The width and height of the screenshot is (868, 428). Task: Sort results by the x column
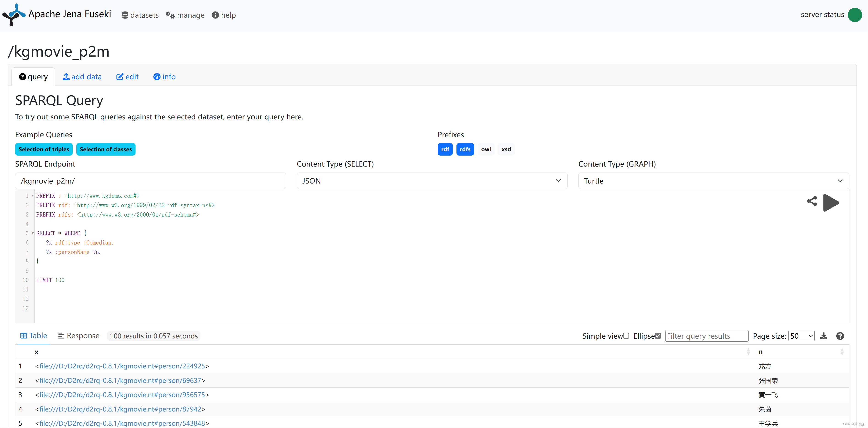[x=748, y=351]
